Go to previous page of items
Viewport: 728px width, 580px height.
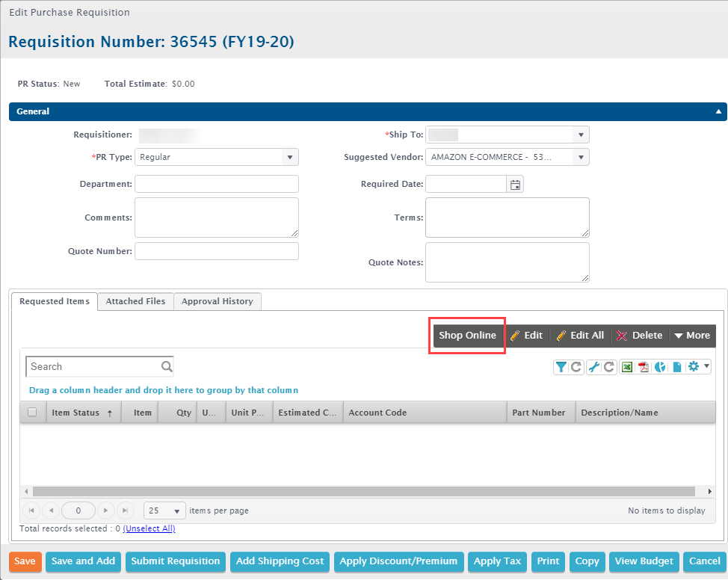tap(51, 510)
